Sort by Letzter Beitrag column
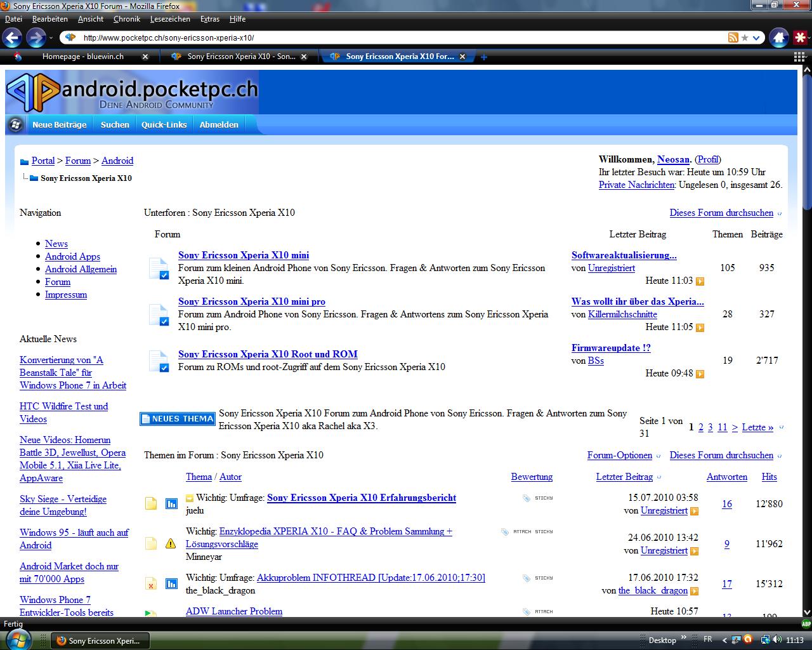Viewport: 812px width, 650px height. [x=624, y=477]
